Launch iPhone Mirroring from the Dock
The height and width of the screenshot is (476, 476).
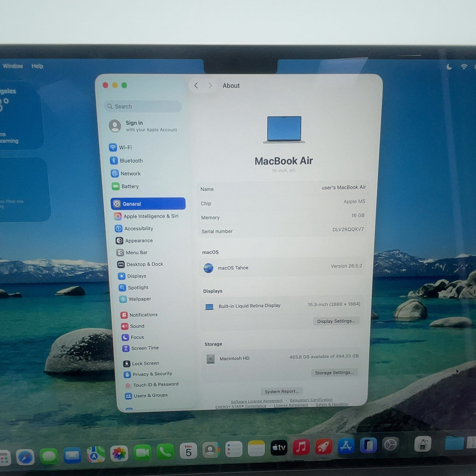[x=368, y=445]
